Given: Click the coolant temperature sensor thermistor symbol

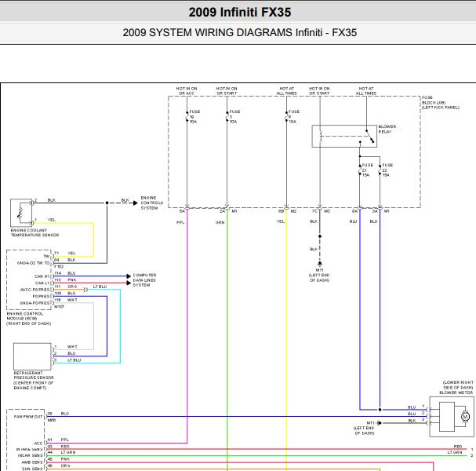Looking at the screenshot, I should pyautogui.click(x=20, y=214).
